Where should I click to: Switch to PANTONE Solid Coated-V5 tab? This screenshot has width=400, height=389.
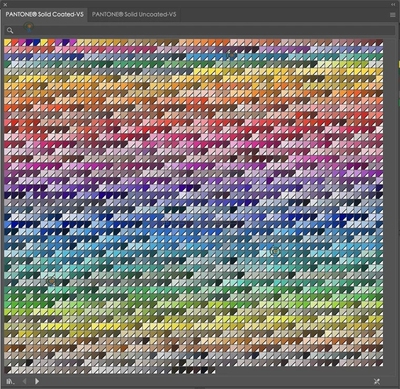(x=44, y=15)
